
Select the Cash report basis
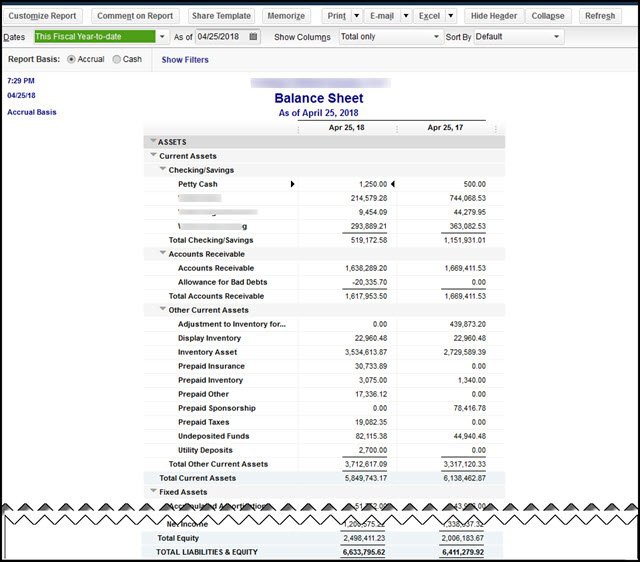click(x=116, y=59)
